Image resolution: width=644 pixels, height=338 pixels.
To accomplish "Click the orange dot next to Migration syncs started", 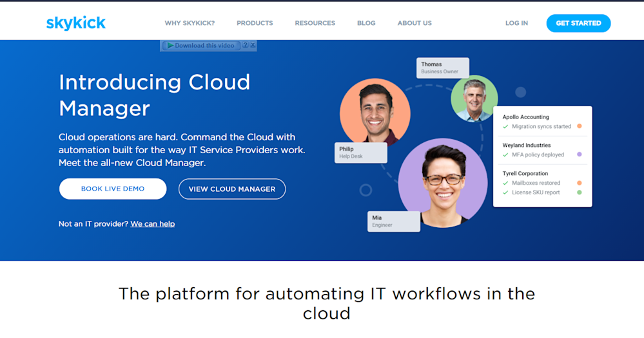I will 580,126.
